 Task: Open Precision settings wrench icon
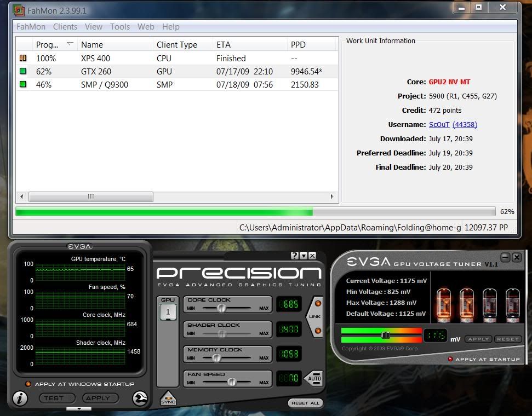click(140, 398)
